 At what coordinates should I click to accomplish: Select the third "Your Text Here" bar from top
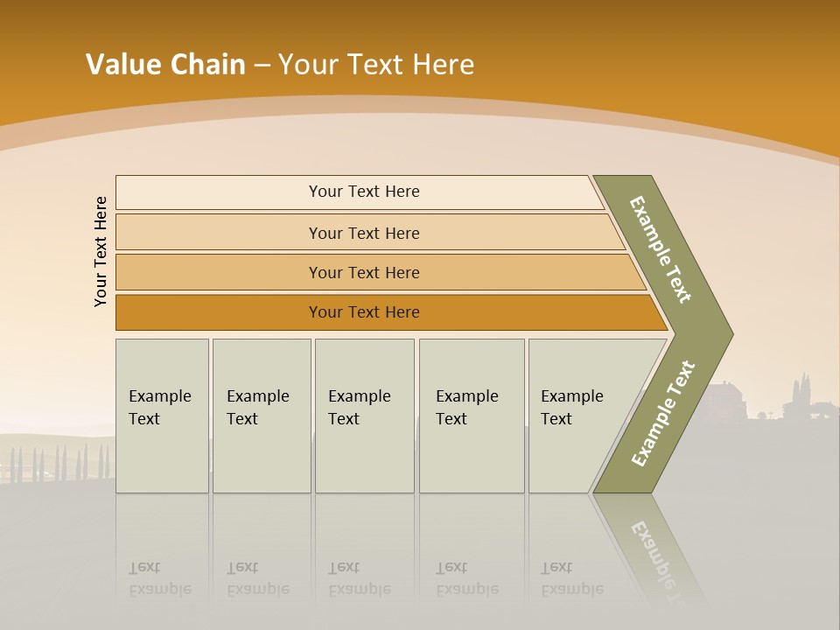coord(364,272)
